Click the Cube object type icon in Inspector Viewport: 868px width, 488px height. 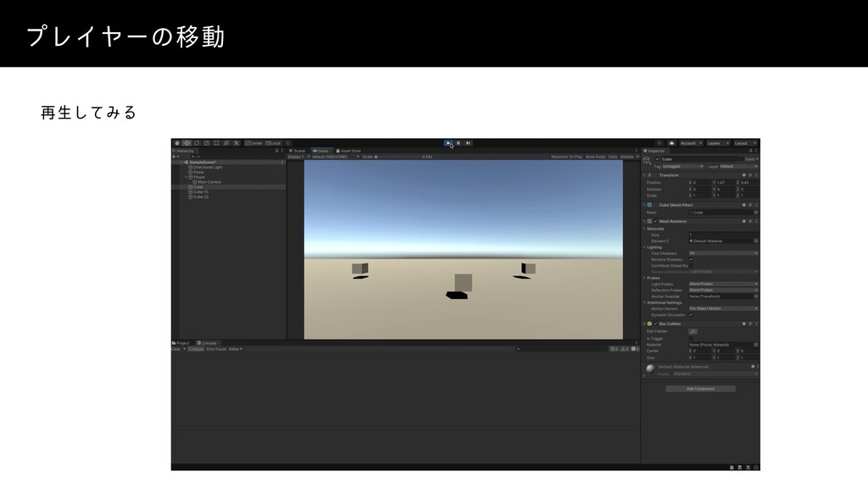pos(647,160)
